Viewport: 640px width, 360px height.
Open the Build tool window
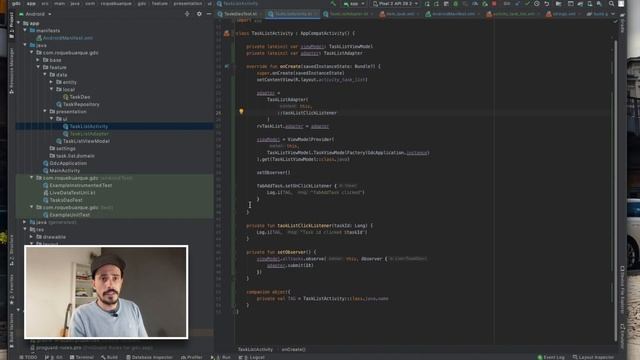coord(109,357)
